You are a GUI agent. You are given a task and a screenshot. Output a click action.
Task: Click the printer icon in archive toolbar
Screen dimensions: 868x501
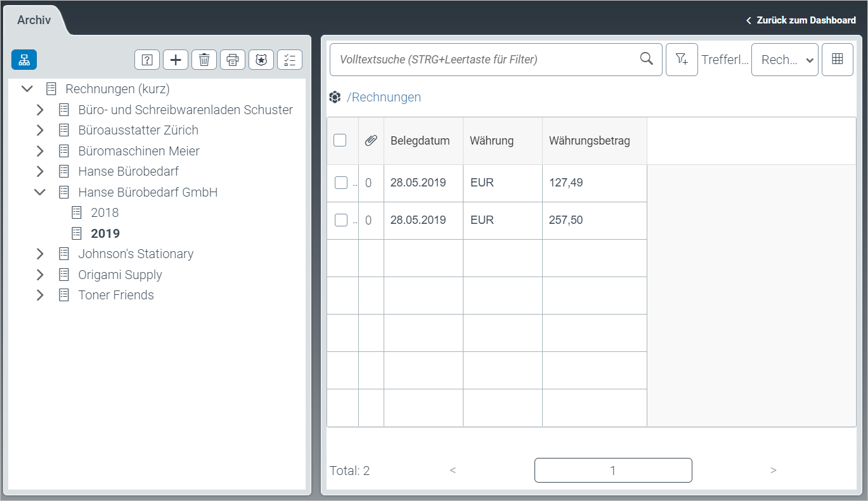[233, 60]
